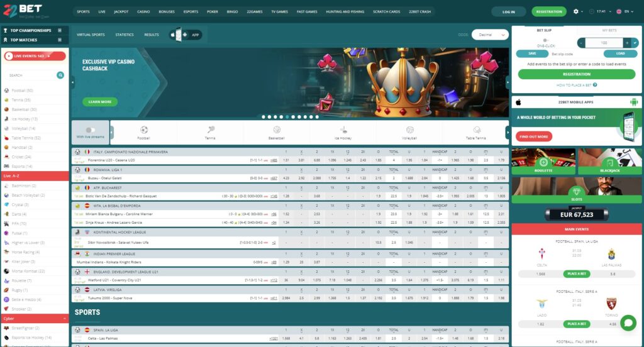The height and width of the screenshot is (347, 644).
Task: Collapse the Top Matches section
Action: pos(60,40)
